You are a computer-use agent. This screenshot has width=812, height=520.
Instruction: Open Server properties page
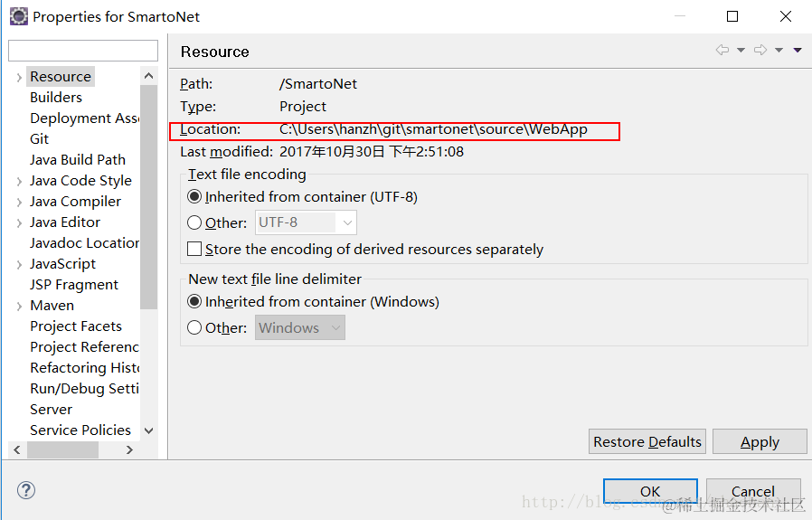pyautogui.click(x=52, y=409)
